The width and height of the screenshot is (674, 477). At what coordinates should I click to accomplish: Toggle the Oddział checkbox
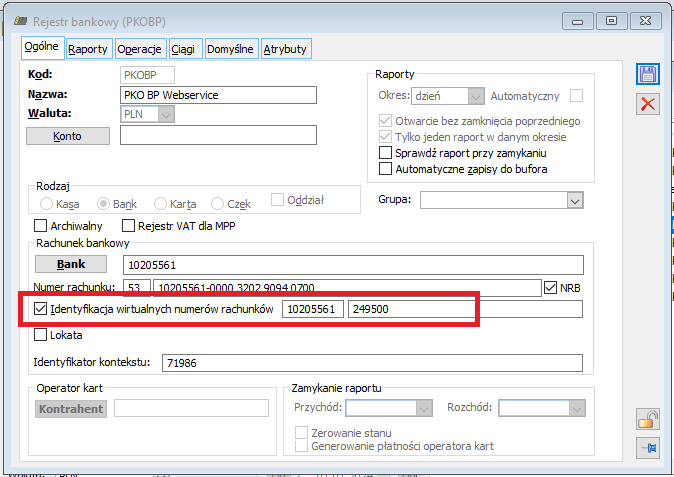click(277, 199)
